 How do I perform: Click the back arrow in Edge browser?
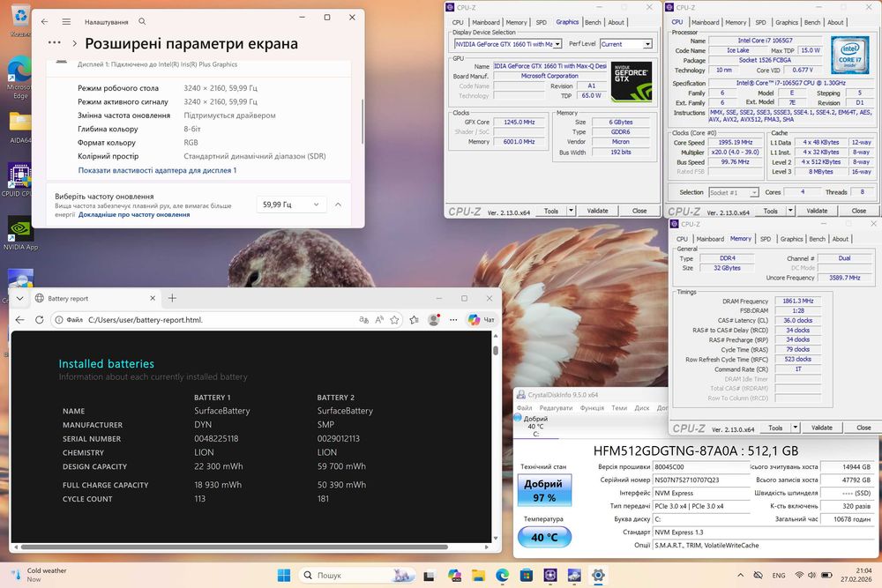tap(19, 320)
